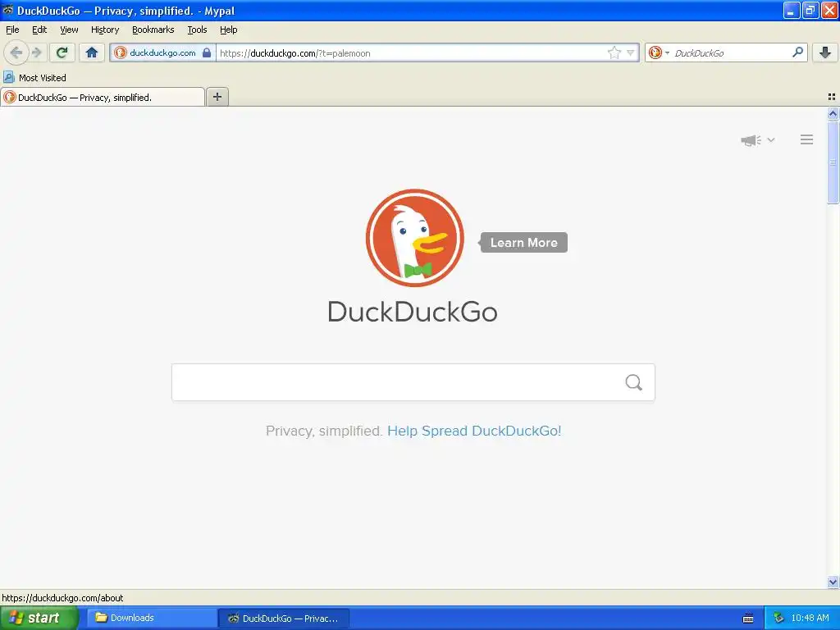
Task: Click the scrollbar up arrow
Action: [x=833, y=113]
